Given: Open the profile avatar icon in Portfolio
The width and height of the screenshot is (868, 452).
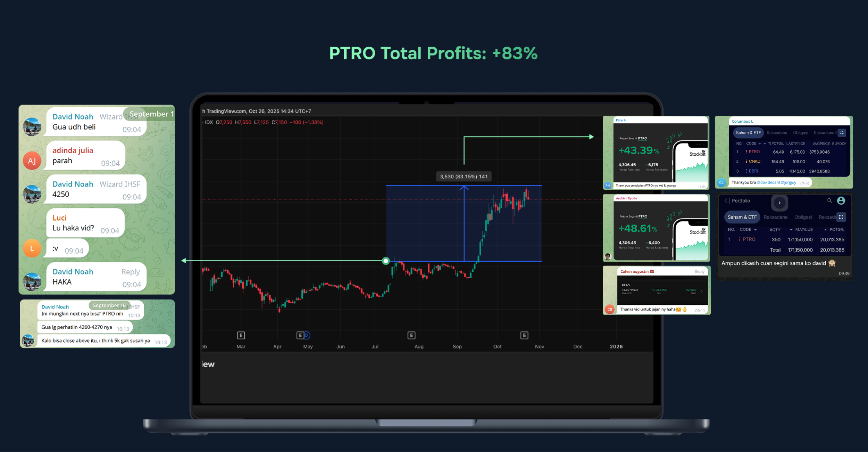Looking at the screenshot, I should tap(841, 200).
